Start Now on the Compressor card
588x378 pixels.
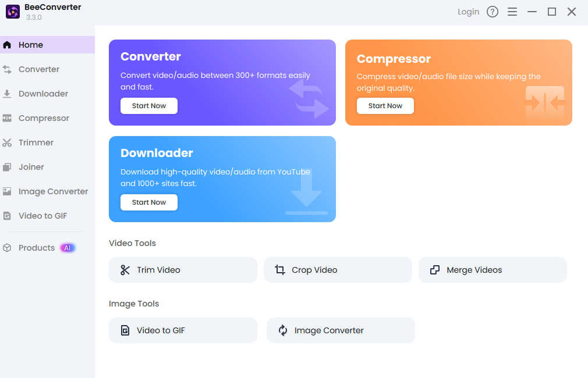tap(385, 105)
